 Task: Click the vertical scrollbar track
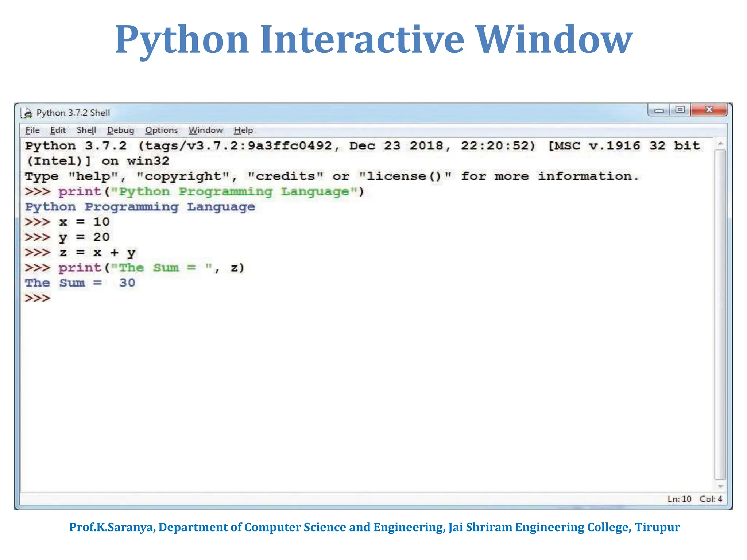click(x=720, y=315)
